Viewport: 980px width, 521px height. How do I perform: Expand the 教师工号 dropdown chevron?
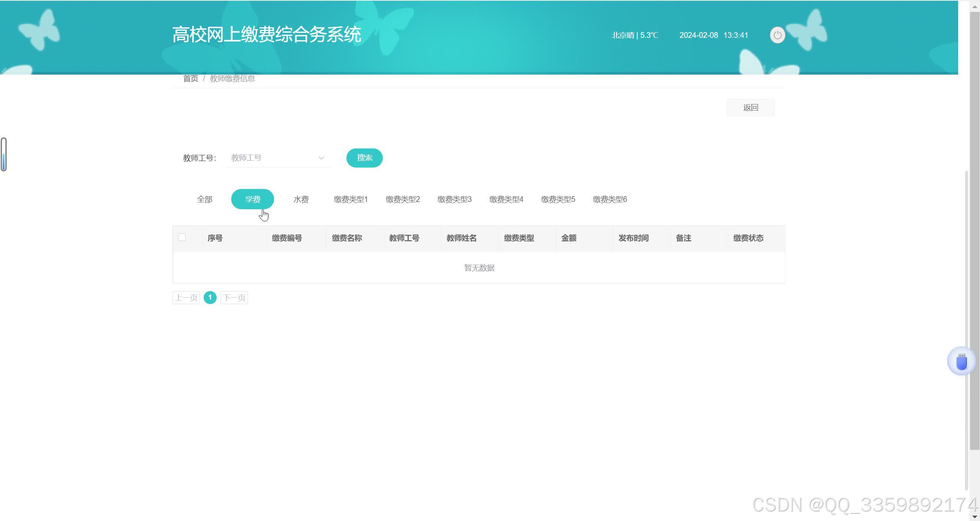pyautogui.click(x=321, y=158)
